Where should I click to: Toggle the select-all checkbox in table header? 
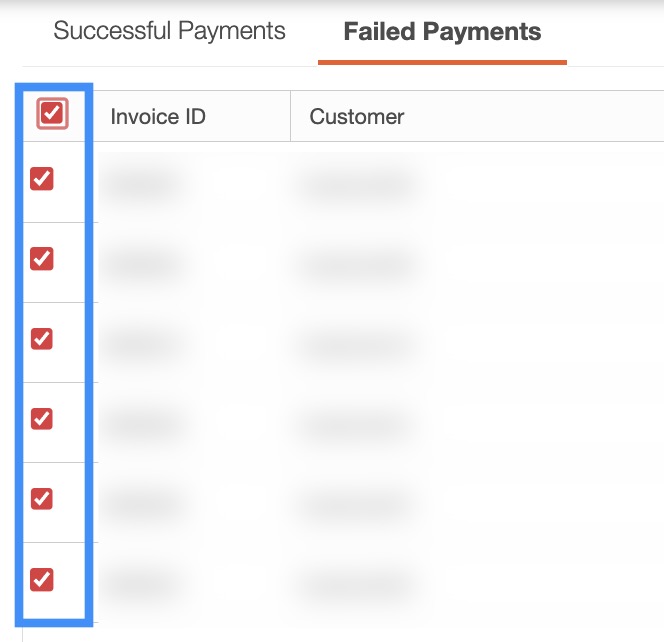tap(52, 114)
